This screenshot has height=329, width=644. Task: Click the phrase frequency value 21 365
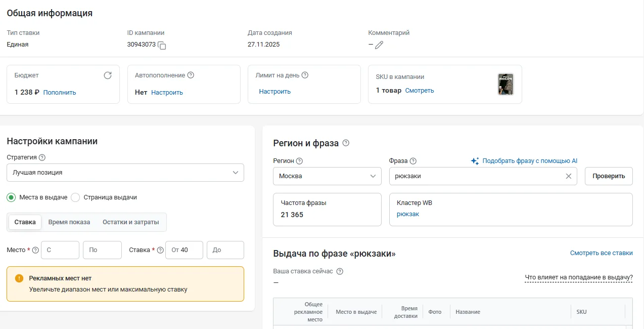click(292, 215)
